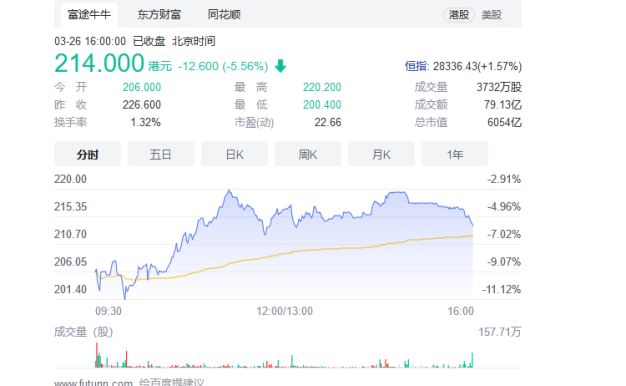Select the 同花顺 tab
The width and height of the screenshot is (626, 386).
coord(224,15)
